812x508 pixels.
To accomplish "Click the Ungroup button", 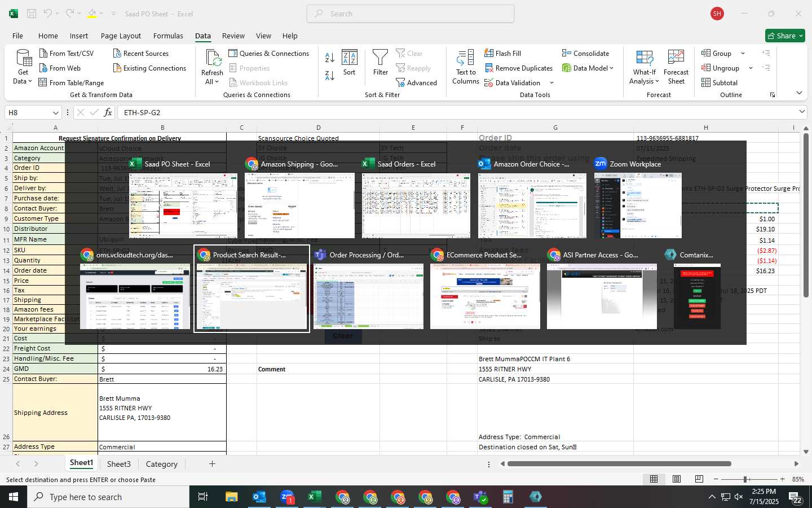I will click(x=721, y=68).
